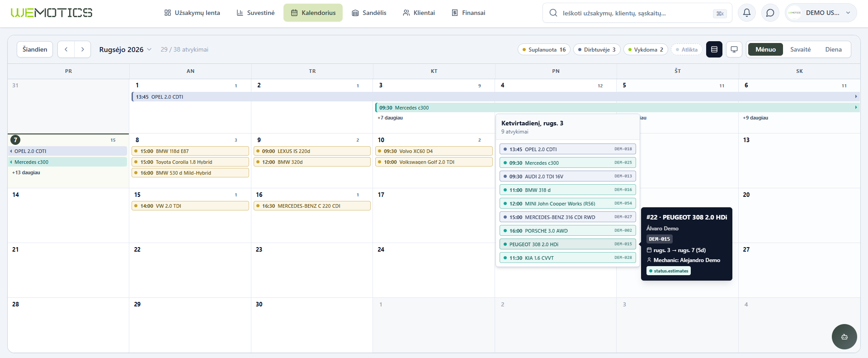This screenshot has width=868, height=358.
Task: Click continuation arrow on Mercedes c300 row end
Action: (856, 107)
